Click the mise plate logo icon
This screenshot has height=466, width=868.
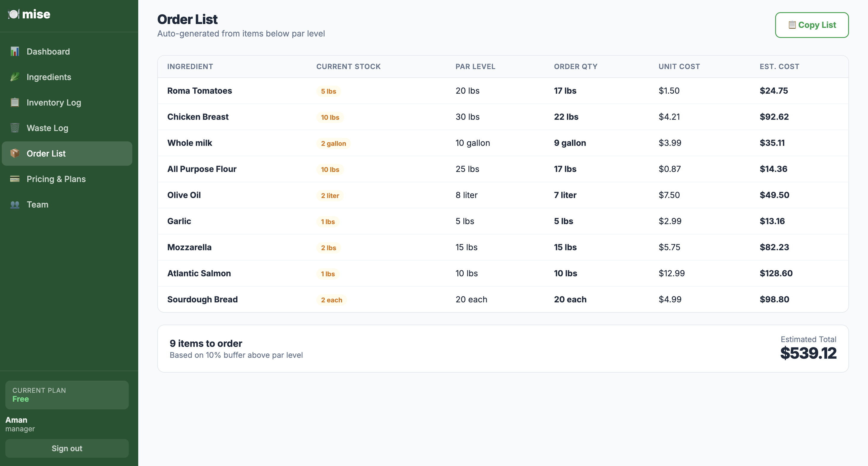pos(13,14)
